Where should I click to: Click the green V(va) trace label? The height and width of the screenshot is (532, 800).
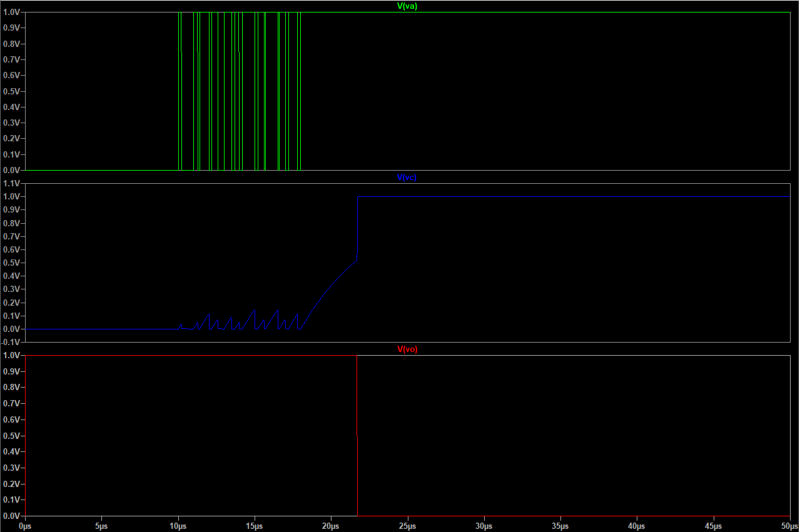[x=407, y=6]
